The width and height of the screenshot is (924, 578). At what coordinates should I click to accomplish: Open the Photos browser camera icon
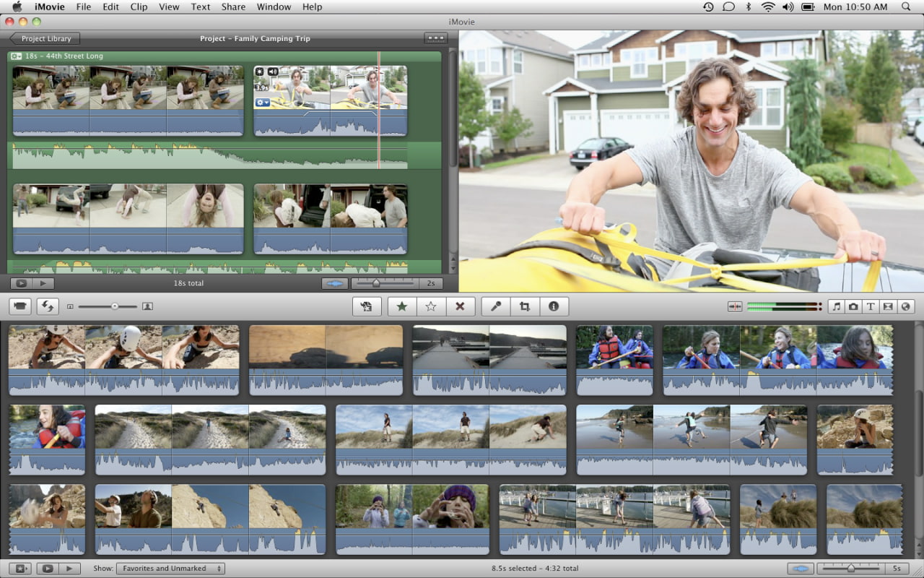tap(853, 306)
